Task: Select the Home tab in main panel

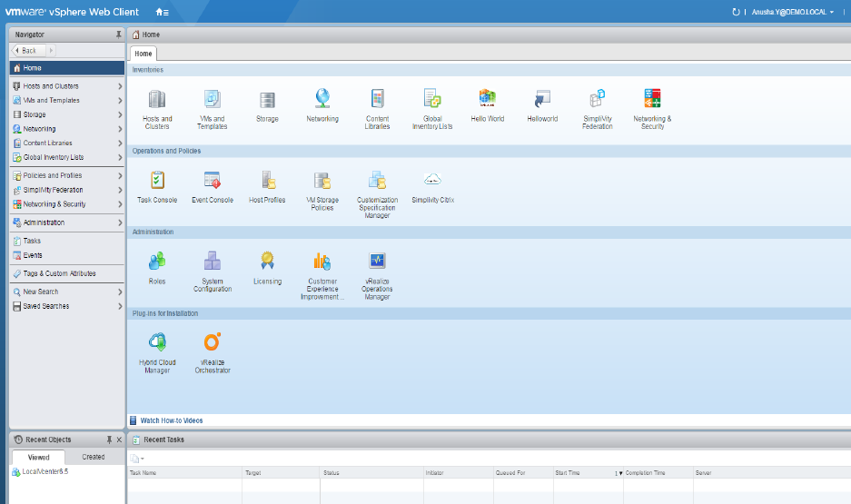Action: pos(143,54)
